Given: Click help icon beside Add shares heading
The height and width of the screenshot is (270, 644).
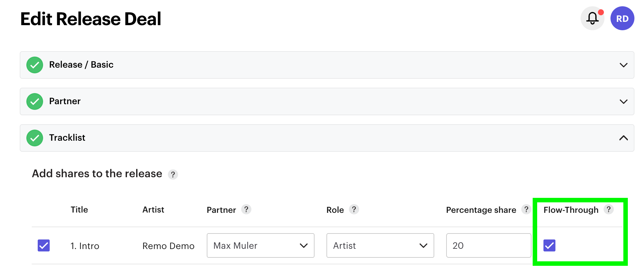Looking at the screenshot, I should pos(173,175).
